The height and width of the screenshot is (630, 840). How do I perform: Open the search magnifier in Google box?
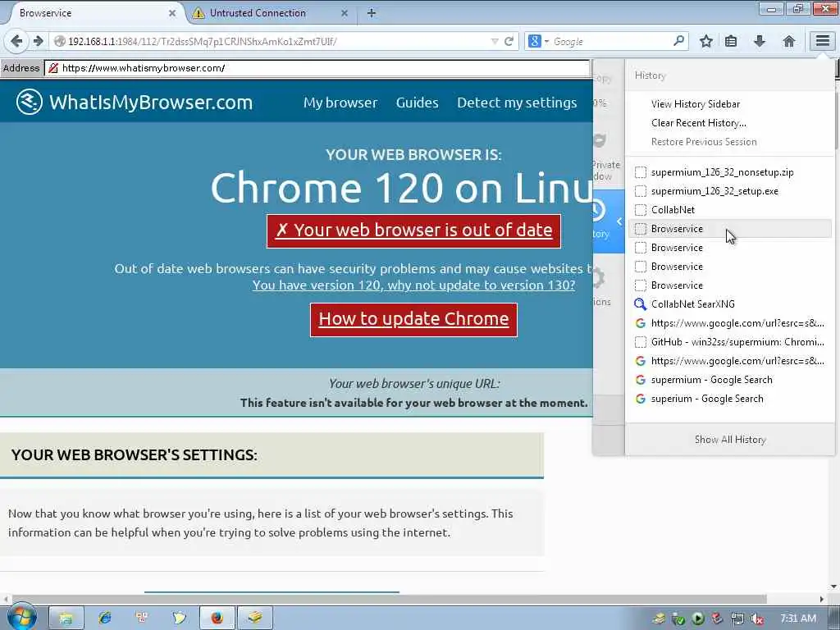click(x=678, y=41)
